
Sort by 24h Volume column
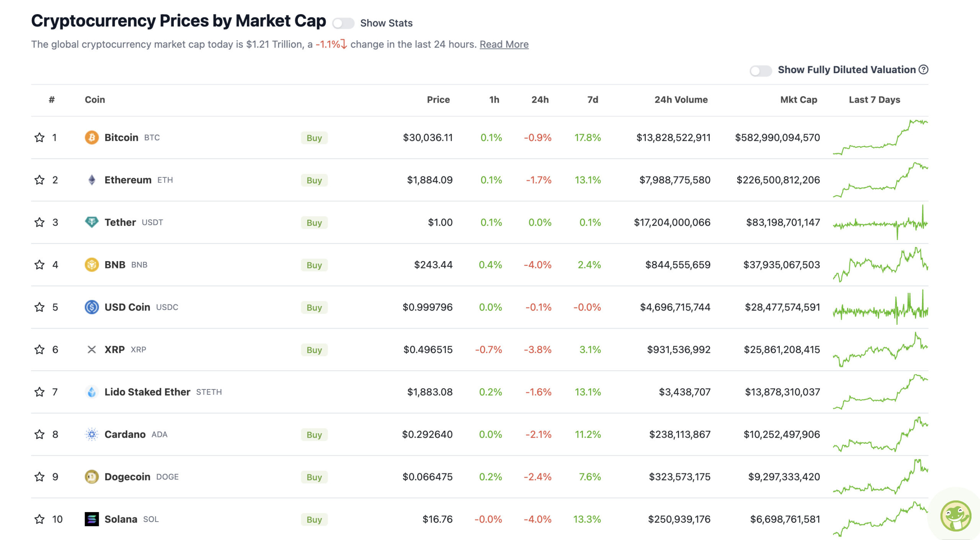681,100
